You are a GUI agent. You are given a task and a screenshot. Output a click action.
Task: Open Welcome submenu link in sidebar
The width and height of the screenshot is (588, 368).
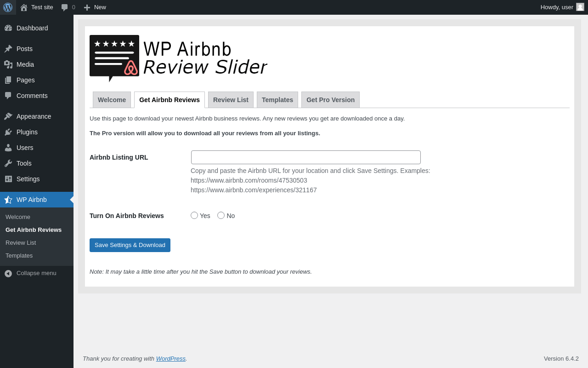[x=18, y=217]
